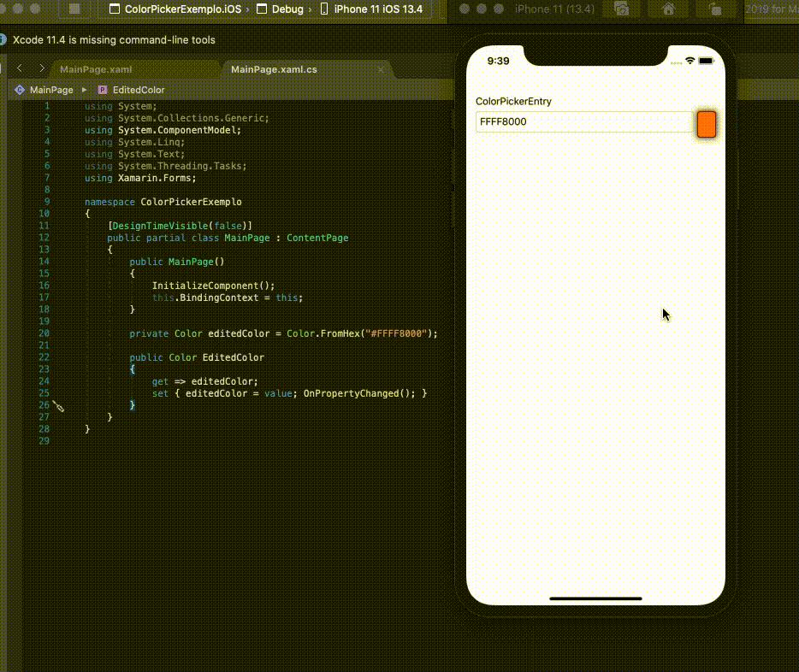Close the MainPage.xaml.cs tab
Viewport: 799px width, 672px height.
click(381, 69)
